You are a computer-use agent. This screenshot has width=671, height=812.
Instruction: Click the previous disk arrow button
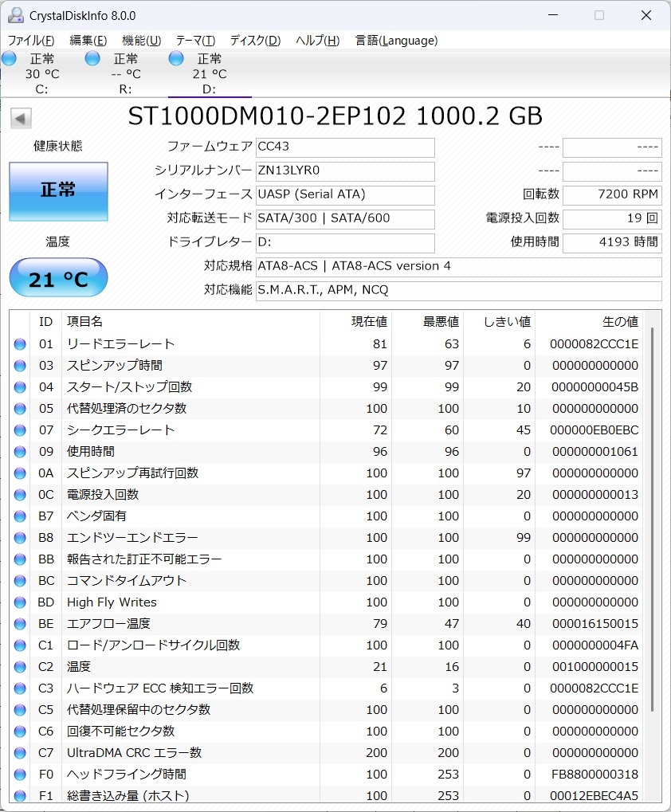point(21,119)
